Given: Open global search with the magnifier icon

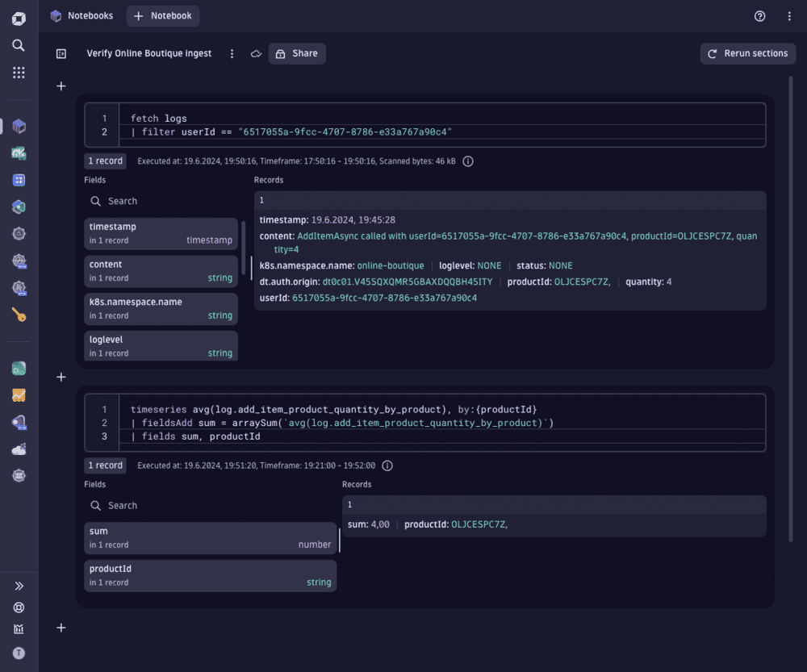Looking at the screenshot, I should (x=19, y=45).
